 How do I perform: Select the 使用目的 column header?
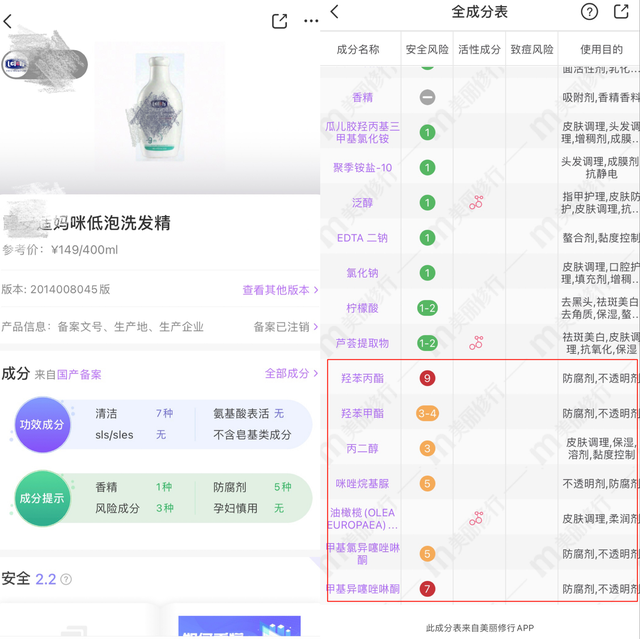click(602, 49)
